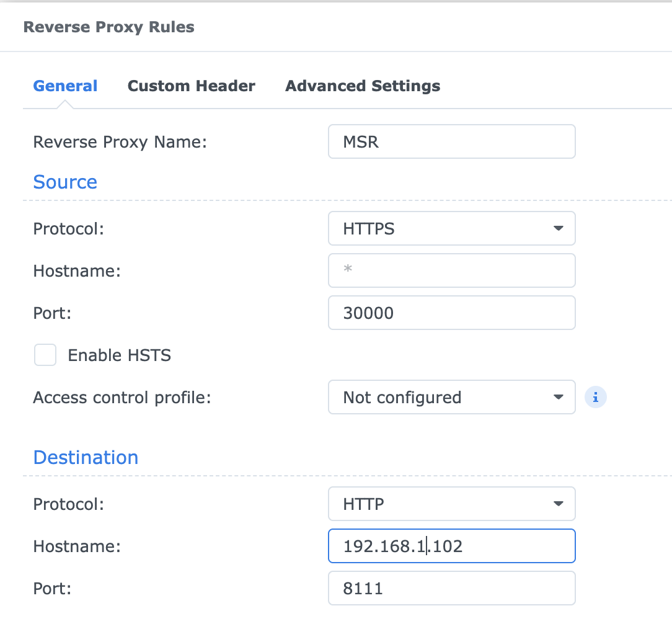Click the Enable HSTS label text
Viewport: 672px width, 629px height.
(119, 355)
